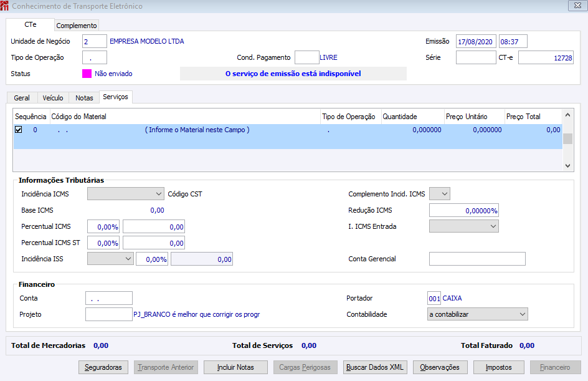588x381 pixels.
Task: Click the Impostos button
Action: [498, 367]
